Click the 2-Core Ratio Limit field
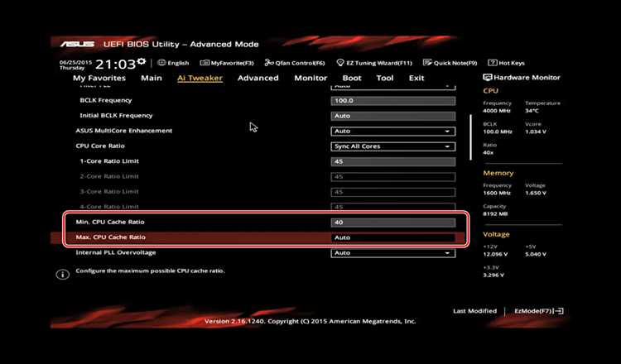The width and height of the screenshot is (621, 364). 392,177
